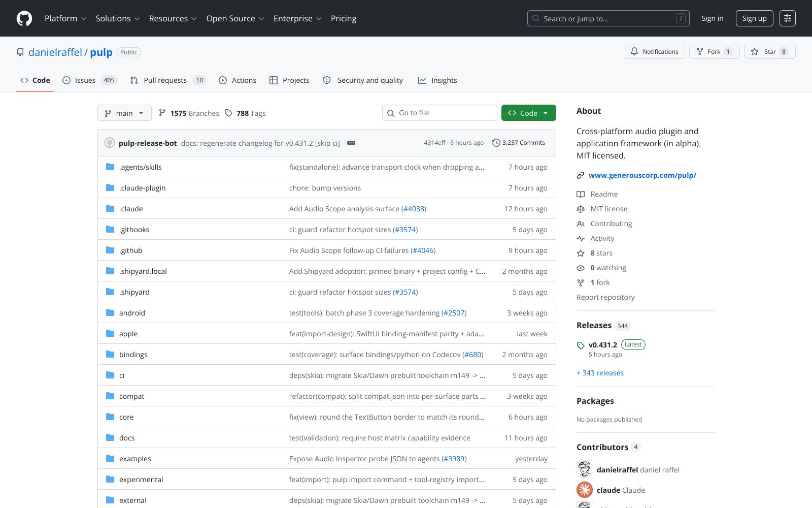Expand the Resources menu

[173, 18]
